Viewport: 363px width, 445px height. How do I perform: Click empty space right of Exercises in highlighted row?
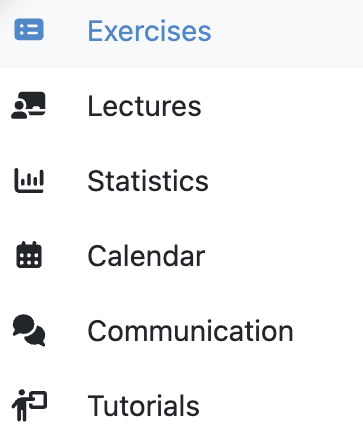(x=287, y=31)
